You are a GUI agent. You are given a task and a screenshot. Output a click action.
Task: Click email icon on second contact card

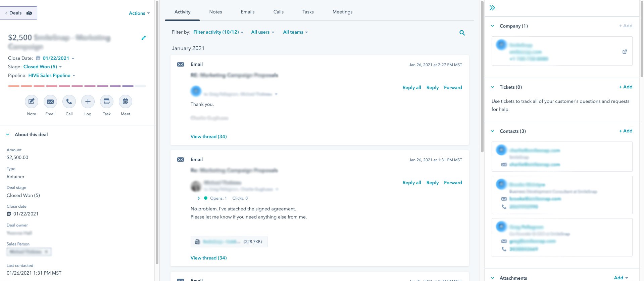click(504, 199)
